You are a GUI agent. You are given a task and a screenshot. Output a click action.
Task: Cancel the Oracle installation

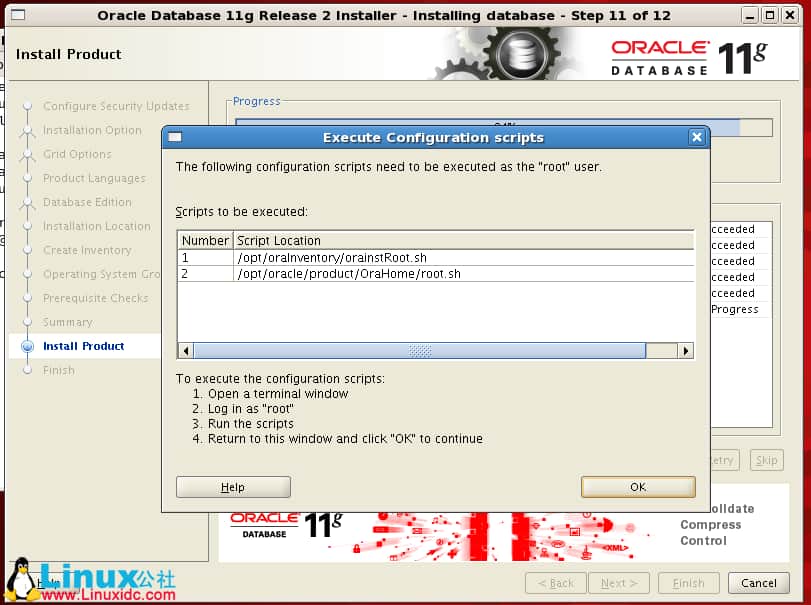[758, 583]
